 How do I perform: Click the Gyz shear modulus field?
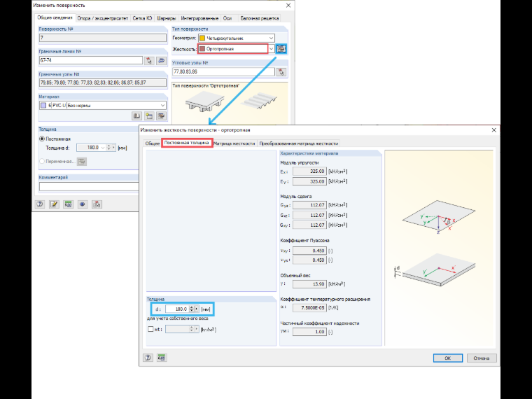tap(309, 205)
